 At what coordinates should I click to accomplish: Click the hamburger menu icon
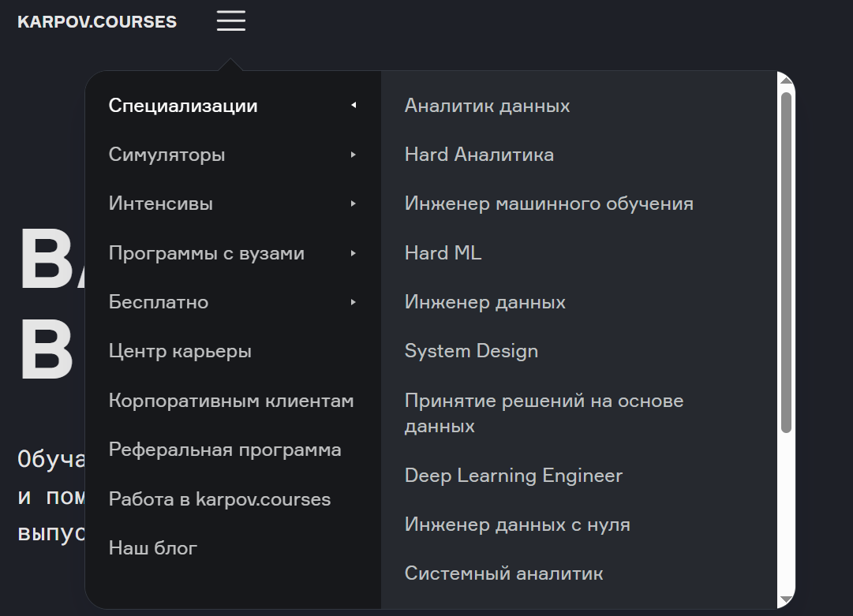tap(230, 21)
